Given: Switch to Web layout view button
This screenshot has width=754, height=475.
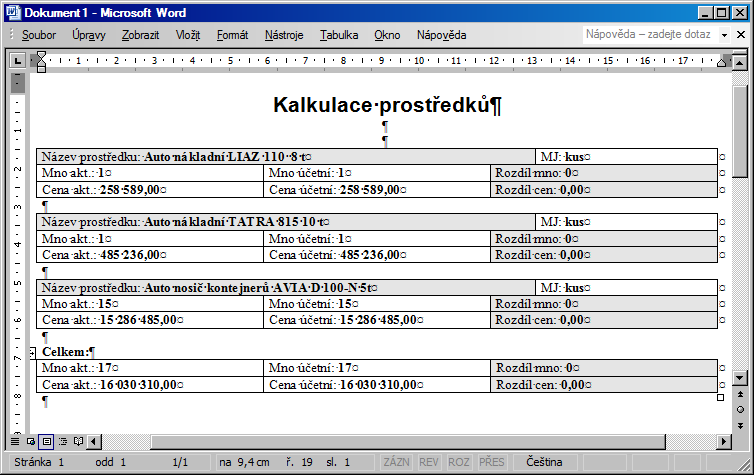Looking at the screenshot, I should click(x=31, y=441).
